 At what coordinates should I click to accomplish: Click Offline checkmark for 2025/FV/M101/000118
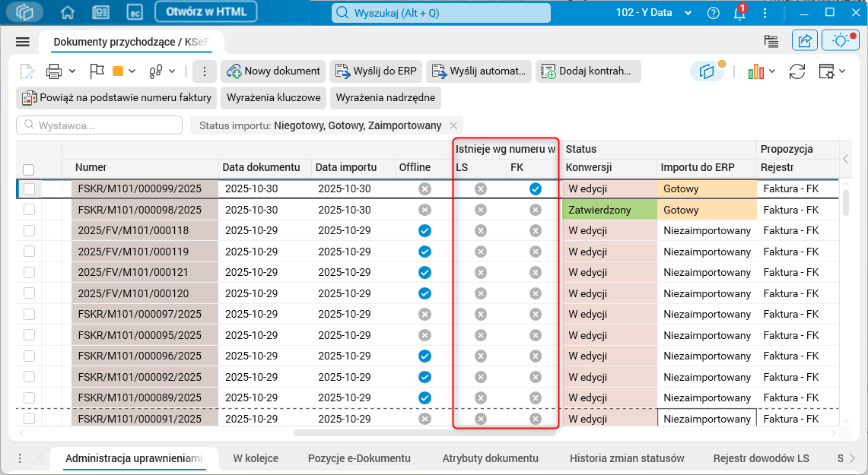[x=424, y=230]
